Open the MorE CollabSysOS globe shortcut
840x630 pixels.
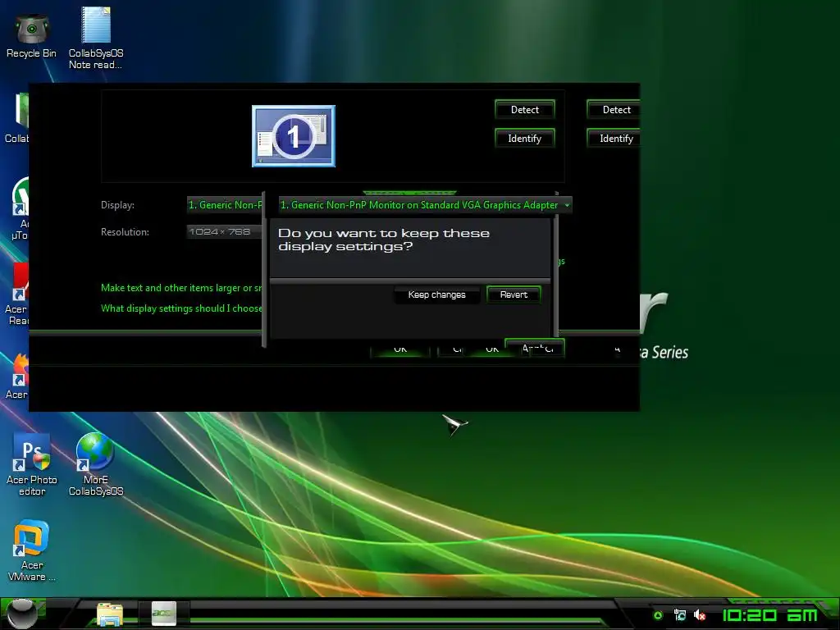pos(96,464)
